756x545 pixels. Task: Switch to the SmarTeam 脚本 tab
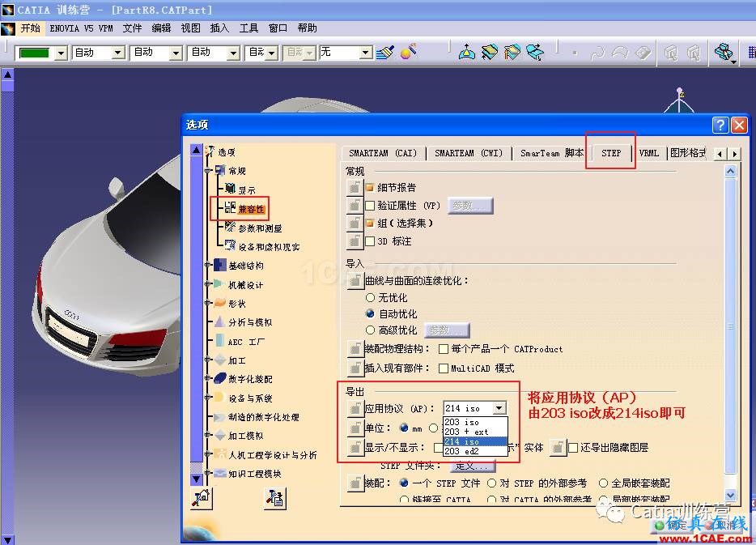[x=551, y=153]
